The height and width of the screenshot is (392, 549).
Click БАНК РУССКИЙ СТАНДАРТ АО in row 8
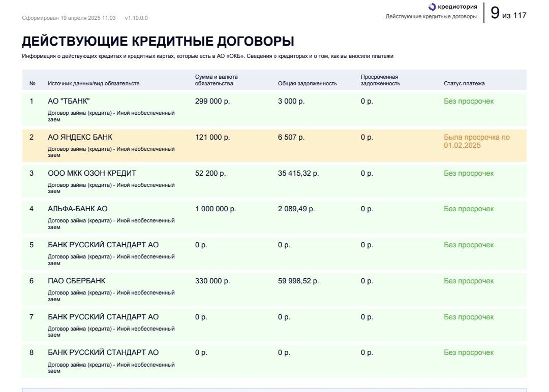point(103,352)
